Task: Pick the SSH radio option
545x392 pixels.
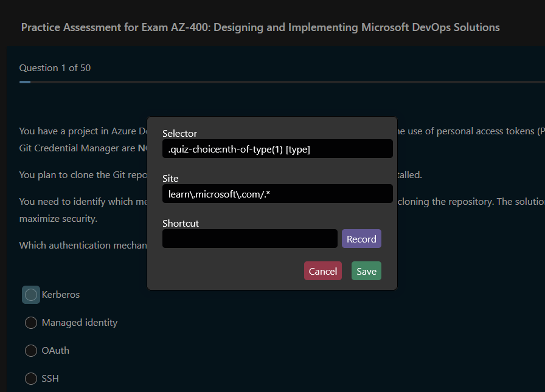Action: tap(31, 379)
